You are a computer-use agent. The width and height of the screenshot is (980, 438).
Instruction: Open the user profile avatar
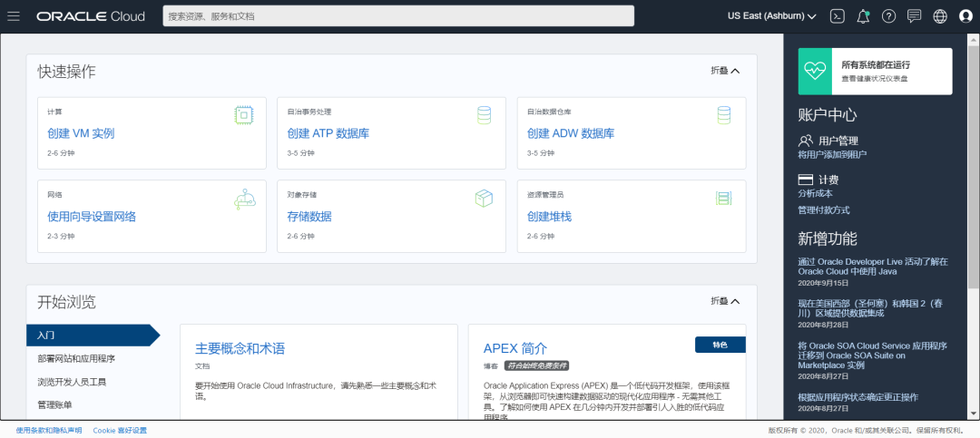click(x=965, y=17)
